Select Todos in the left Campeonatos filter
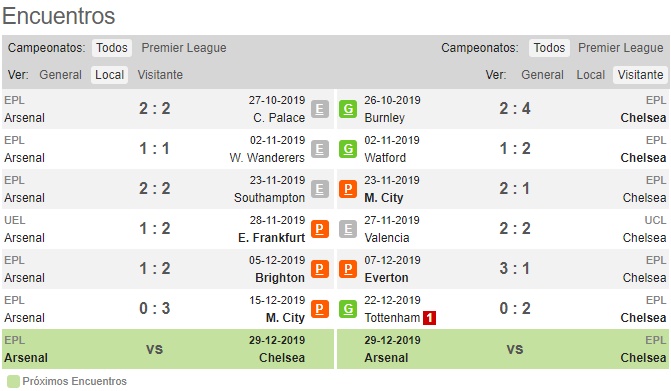The width and height of the screenshot is (671, 391). (112, 48)
